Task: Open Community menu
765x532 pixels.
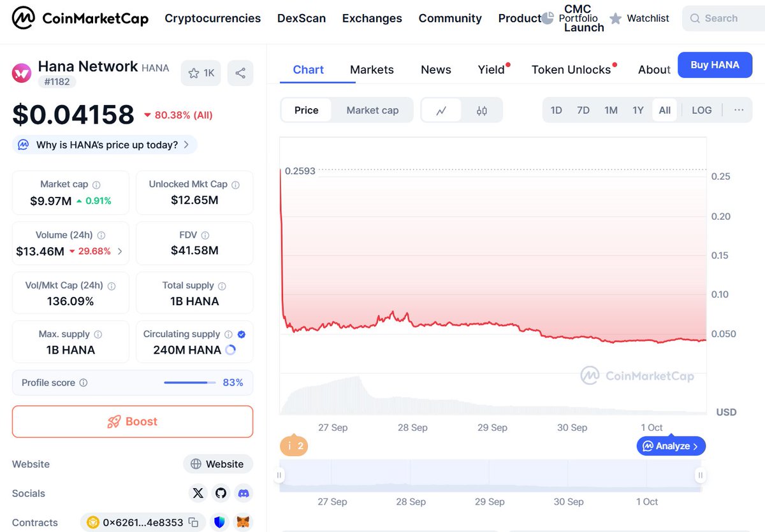Action: [x=450, y=18]
